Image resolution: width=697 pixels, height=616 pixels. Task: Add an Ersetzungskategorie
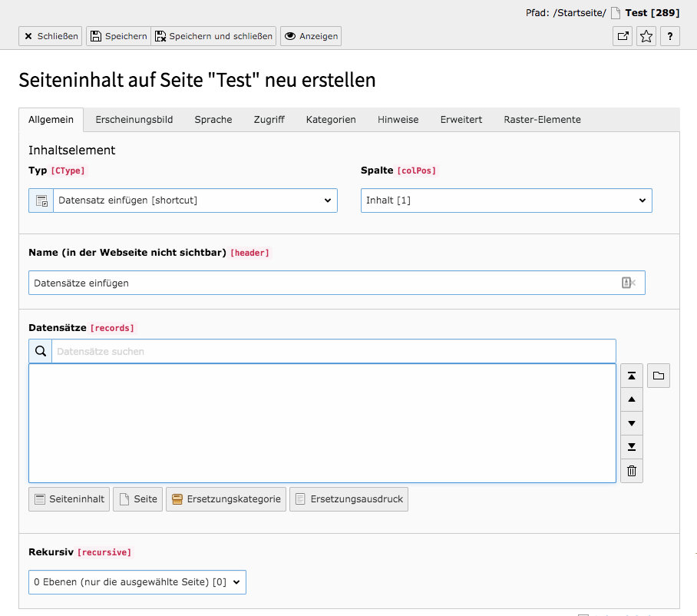click(x=226, y=498)
